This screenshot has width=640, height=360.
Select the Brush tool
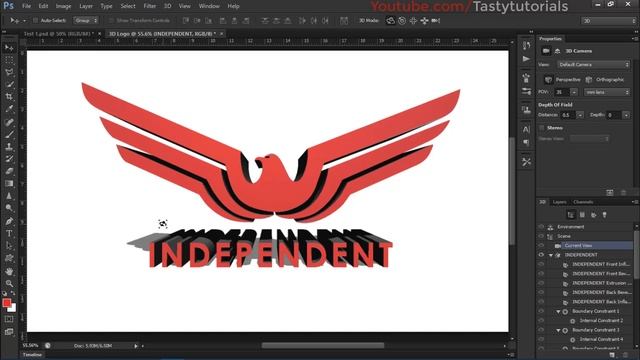pyautogui.click(x=9, y=134)
